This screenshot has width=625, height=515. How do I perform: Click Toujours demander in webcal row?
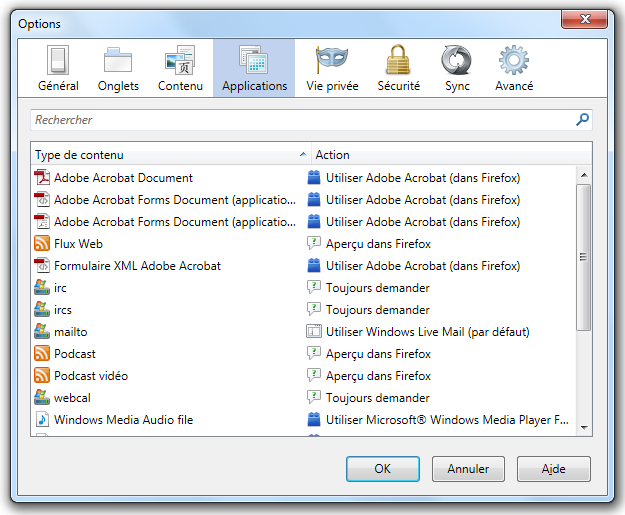[x=378, y=397]
